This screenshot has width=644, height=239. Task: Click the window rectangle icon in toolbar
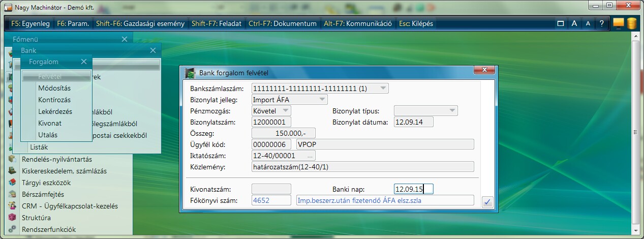pyautogui.click(x=560, y=23)
